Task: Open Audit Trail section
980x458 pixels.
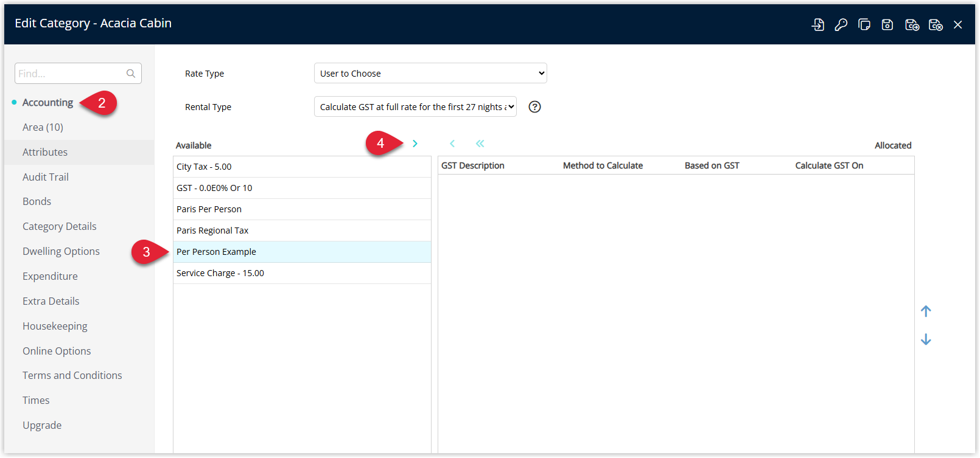Action: 46,177
